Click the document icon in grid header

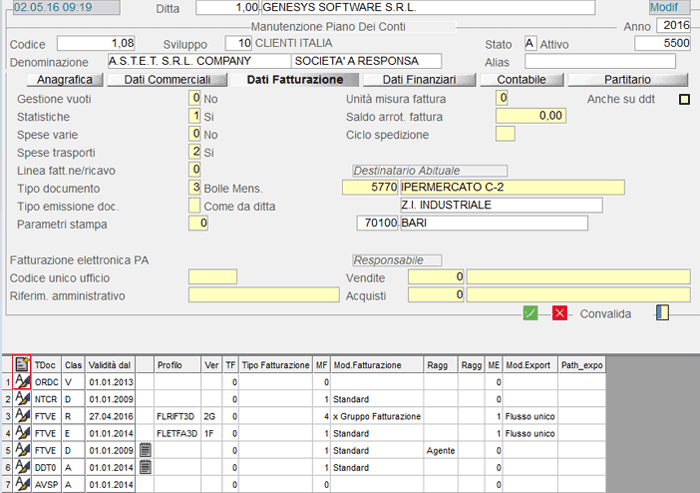[x=22, y=365]
